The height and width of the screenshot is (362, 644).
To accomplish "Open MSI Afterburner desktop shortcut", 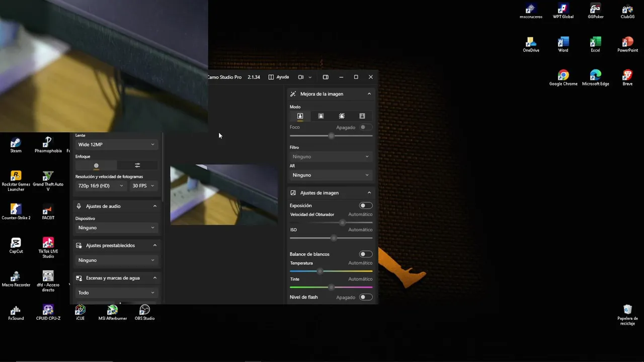I will [x=112, y=312].
